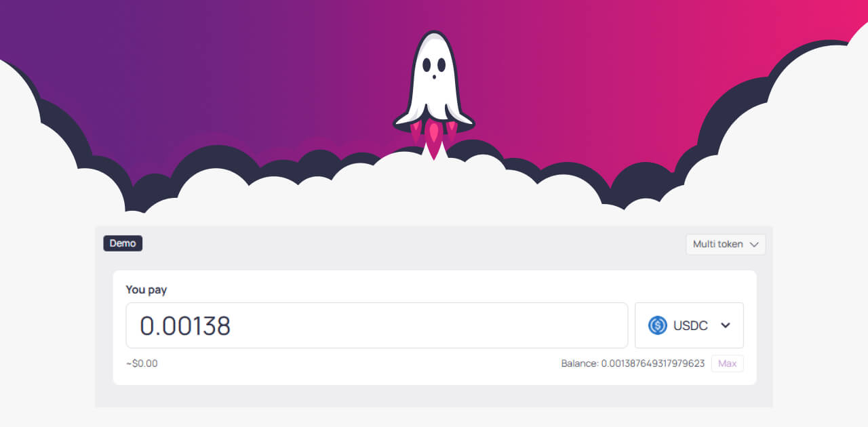Click the ghost's right eye
This screenshot has width=868, height=427.
[x=441, y=65]
